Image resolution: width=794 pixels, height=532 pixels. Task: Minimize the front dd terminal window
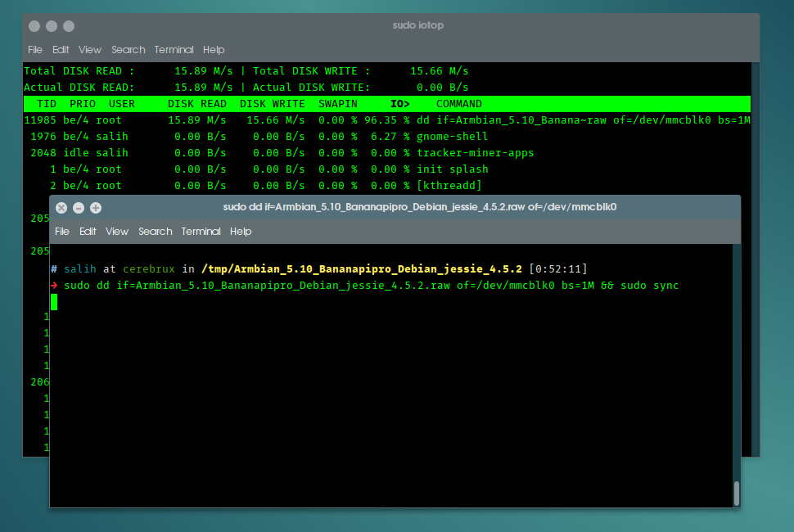pyautogui.click(x=79, y=208)
